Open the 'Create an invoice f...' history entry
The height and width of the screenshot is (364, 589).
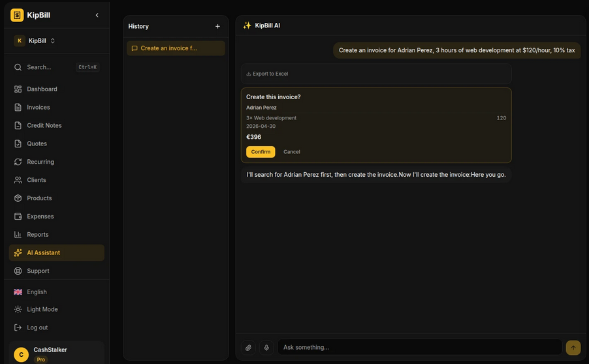coord(176,48)
